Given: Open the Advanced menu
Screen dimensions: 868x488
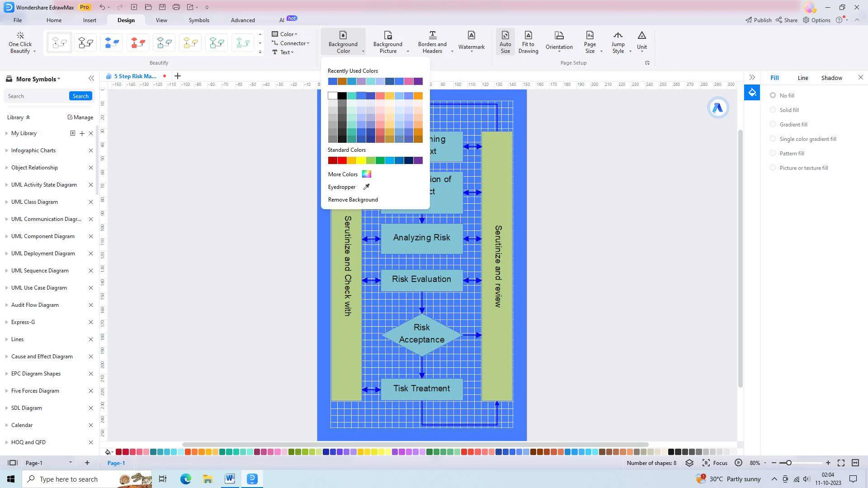Looking at the screenshot, I should click(x=243, y=20).
